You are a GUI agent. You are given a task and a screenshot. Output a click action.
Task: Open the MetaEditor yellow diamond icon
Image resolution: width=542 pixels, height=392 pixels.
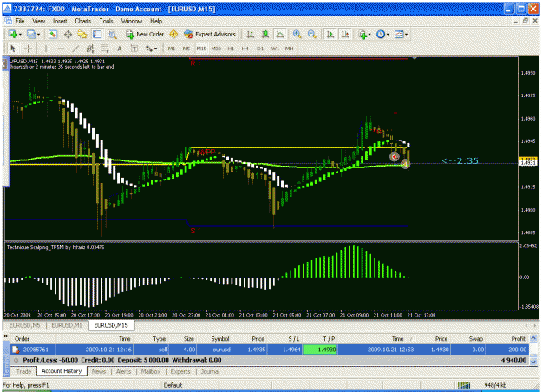click(173, 34)
